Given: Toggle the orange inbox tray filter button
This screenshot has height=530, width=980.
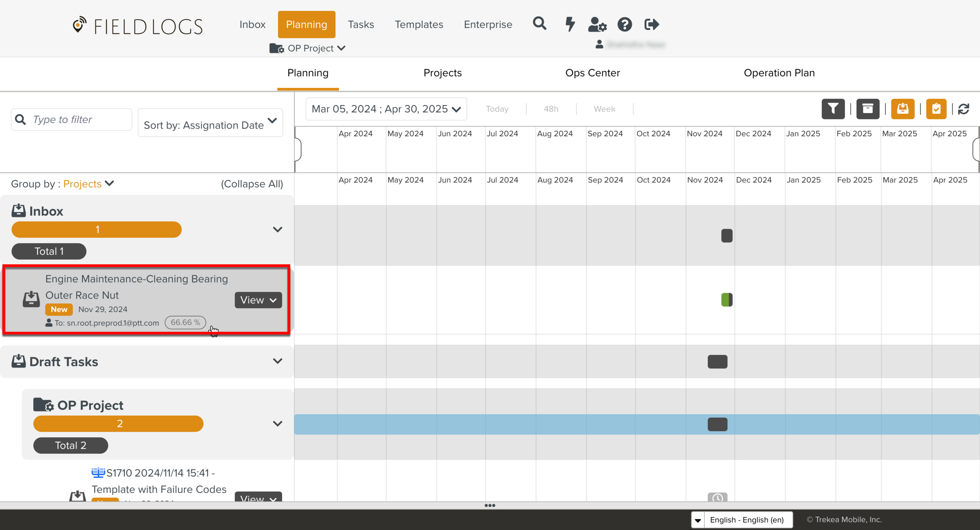Looking at the screenshot, I should point(902,109).
